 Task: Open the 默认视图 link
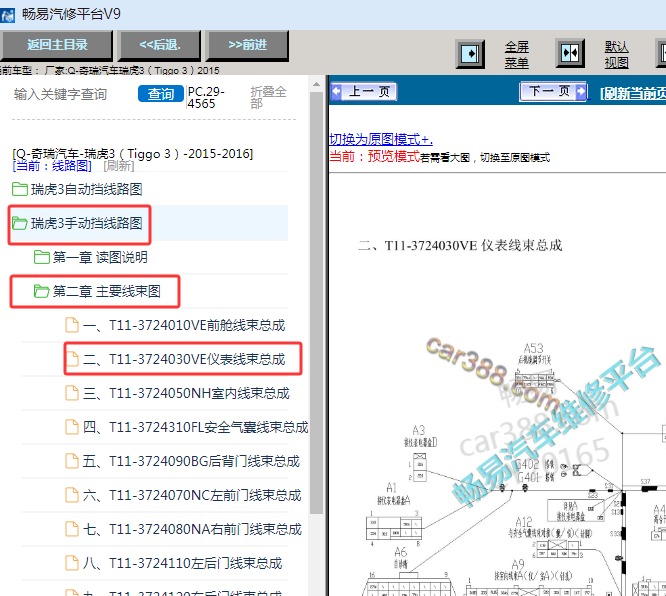click(x=616, y=54)
